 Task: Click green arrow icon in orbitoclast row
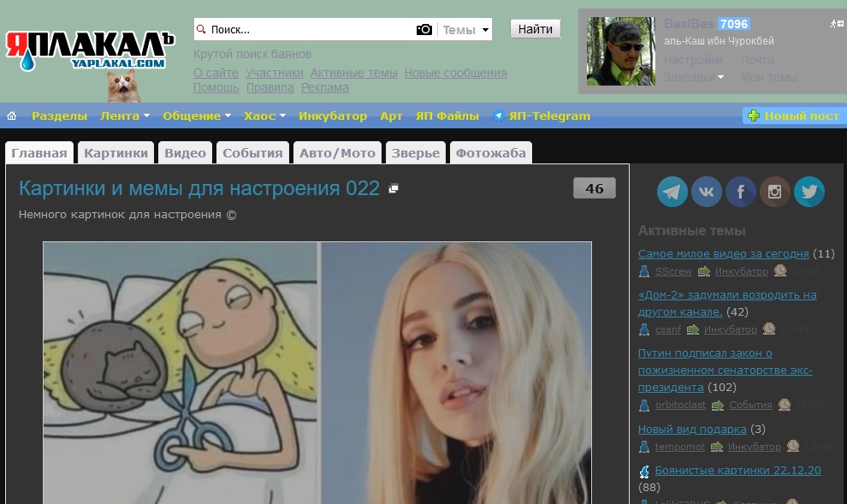[x=717, y=405]
